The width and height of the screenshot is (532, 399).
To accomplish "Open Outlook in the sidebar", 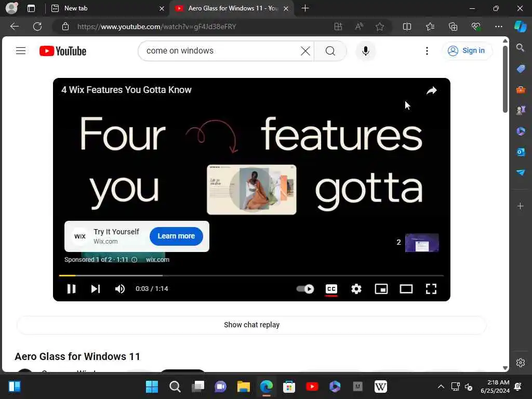I will point(521,152).
